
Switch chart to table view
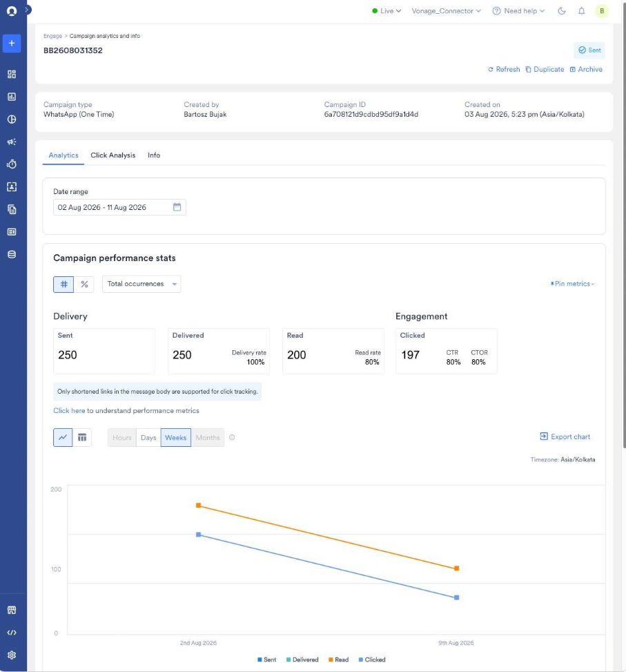81,438
